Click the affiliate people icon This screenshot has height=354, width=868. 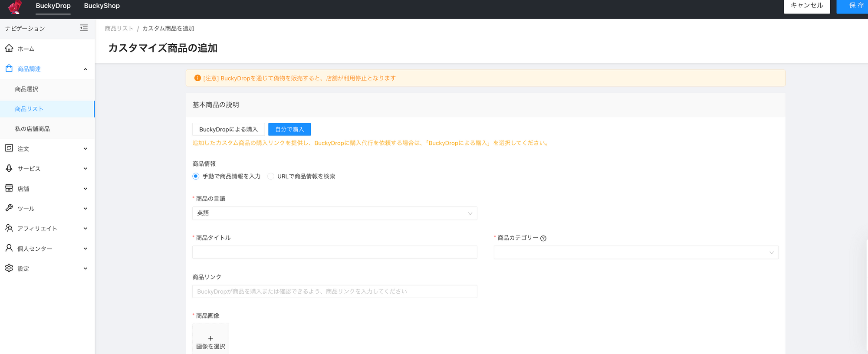click(x=9, y=228)
